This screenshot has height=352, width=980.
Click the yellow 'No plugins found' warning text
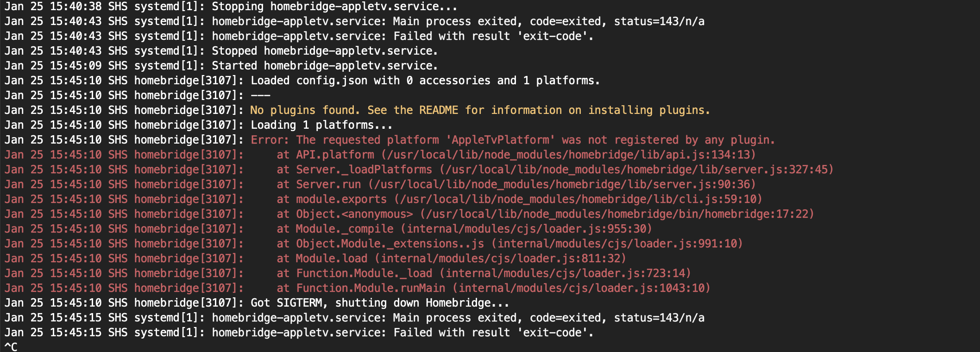click(480, 110)
